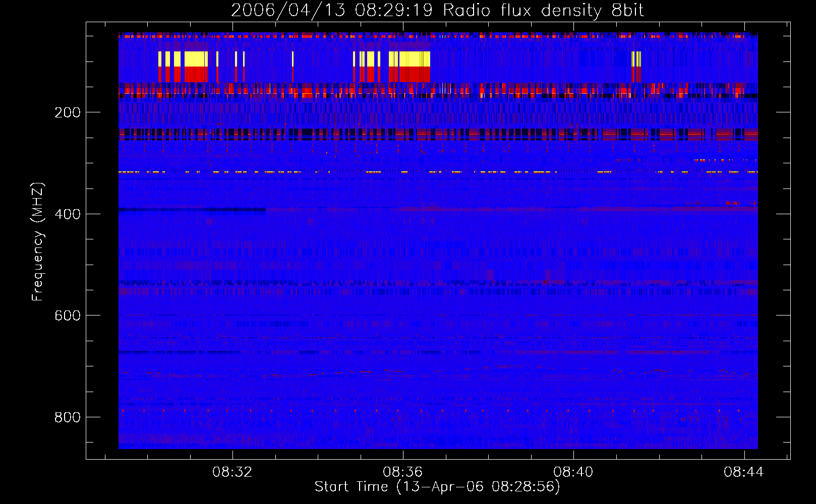Click the 08:36 time tick label
This screenshot has width=816, height=504.
(x=402, y=472)
